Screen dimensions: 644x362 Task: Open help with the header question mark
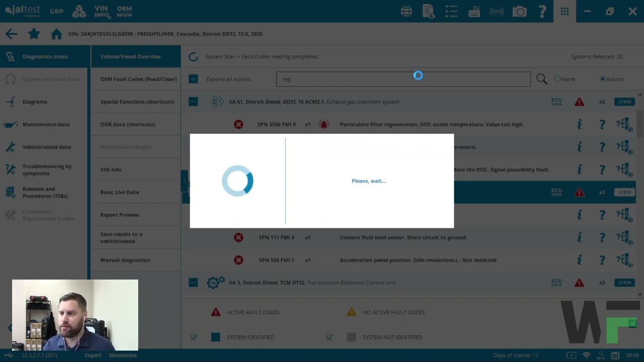pos(542,11)
